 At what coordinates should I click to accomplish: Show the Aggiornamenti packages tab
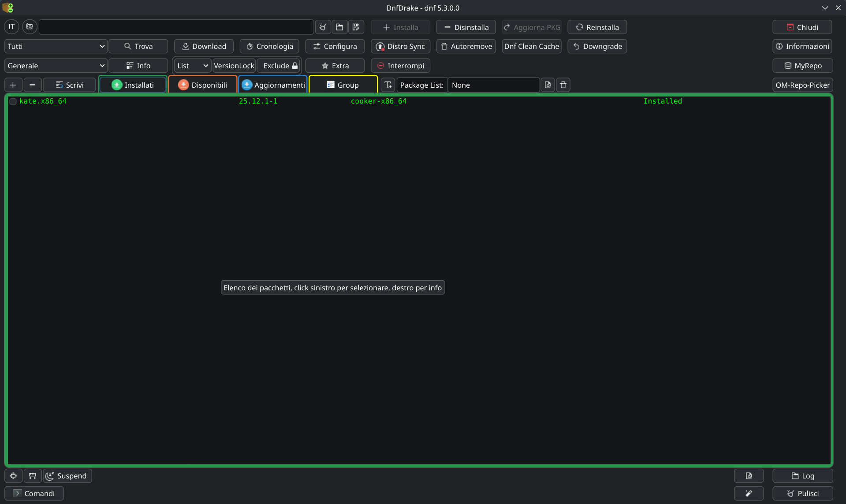point(273,85)
